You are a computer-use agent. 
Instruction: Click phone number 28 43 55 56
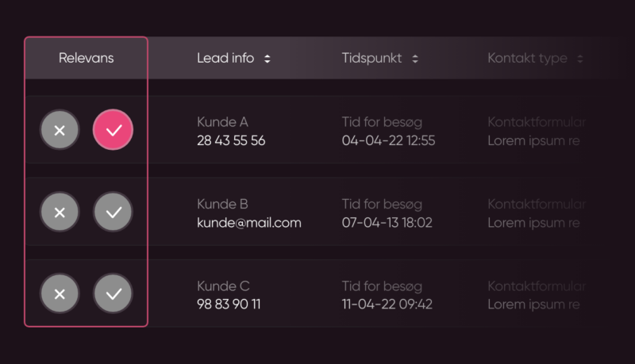point(231,141)
